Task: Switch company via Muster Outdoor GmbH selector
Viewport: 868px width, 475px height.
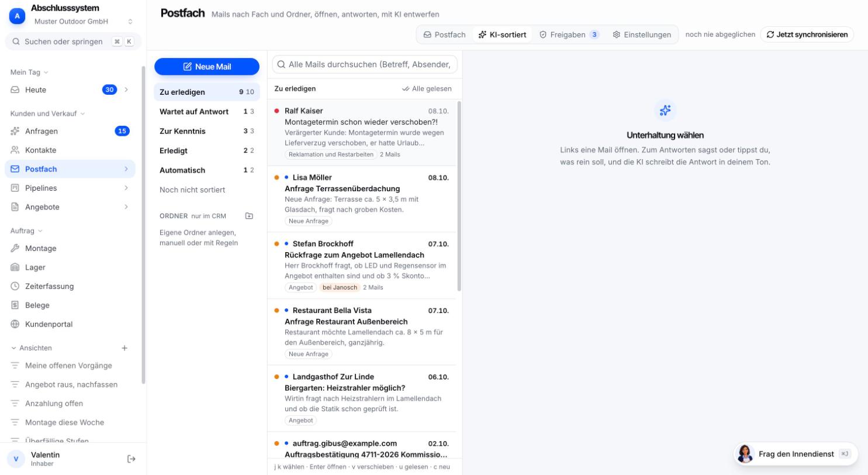Action: pos(83,21)
